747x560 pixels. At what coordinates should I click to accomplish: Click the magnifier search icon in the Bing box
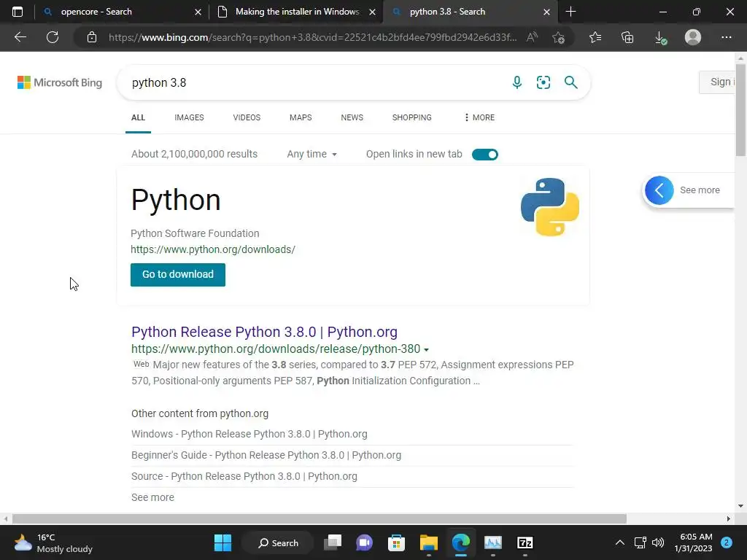[570, 82]
